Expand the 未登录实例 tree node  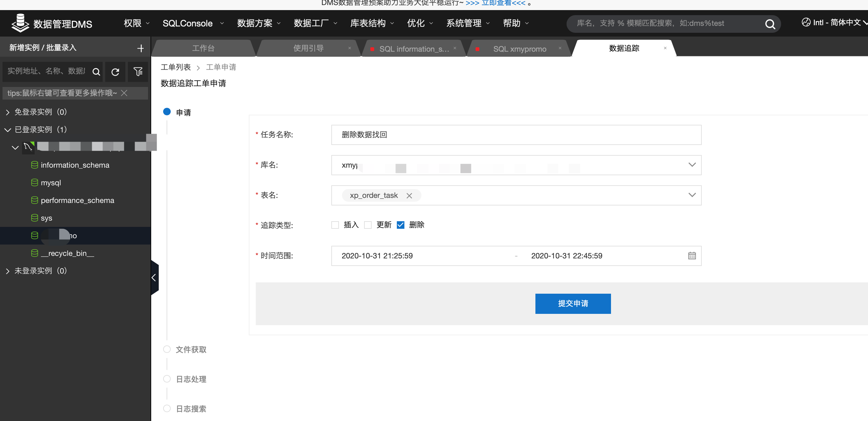[8, 271]
